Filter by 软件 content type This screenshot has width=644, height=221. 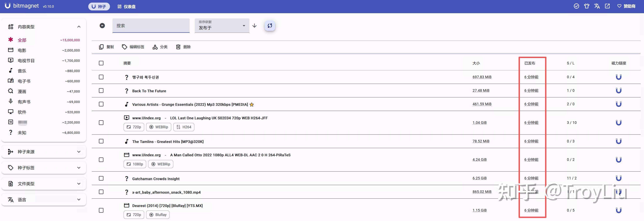pyautogui.click(x=44, y=112)
